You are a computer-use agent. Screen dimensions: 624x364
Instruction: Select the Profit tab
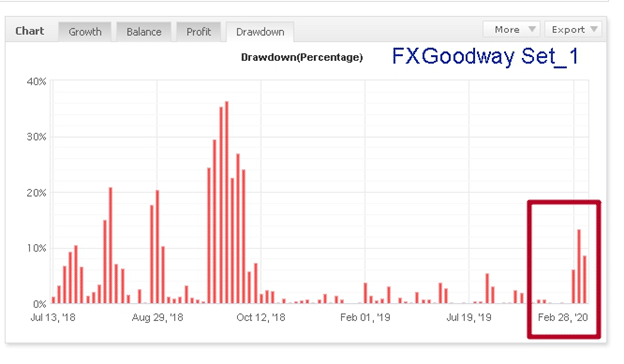199,32
